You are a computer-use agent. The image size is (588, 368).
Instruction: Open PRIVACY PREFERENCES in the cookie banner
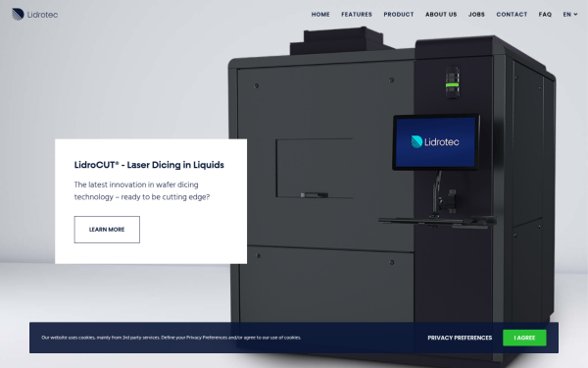(x=460, y=338)
